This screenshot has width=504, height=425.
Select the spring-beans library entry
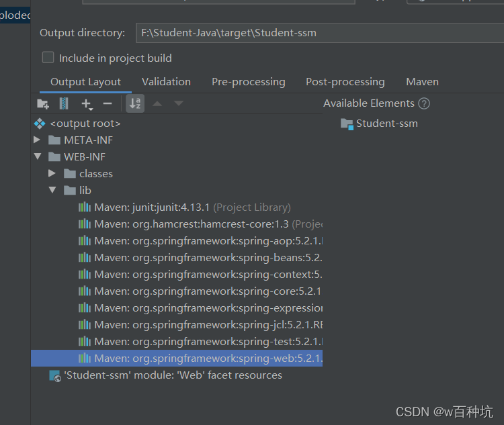point(208,257)
